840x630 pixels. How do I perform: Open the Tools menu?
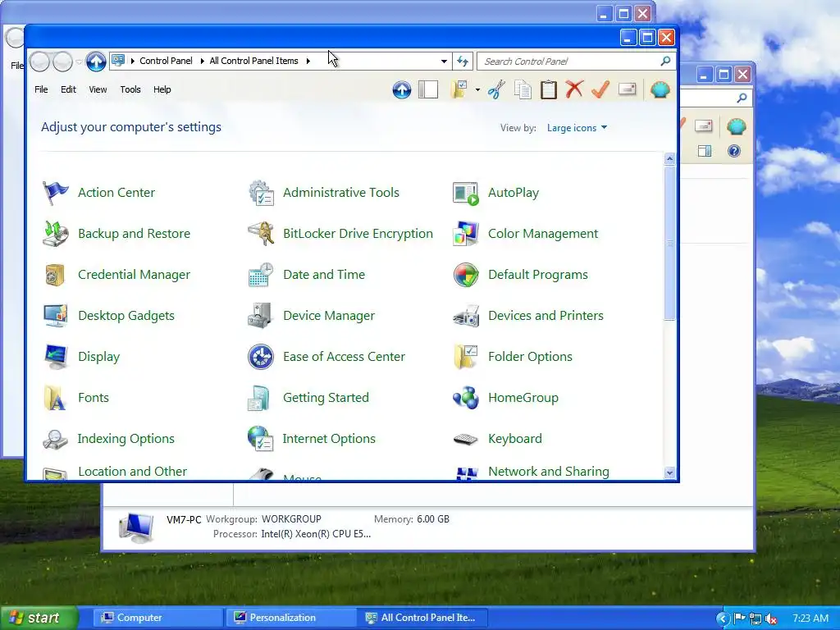pos(130,89)
